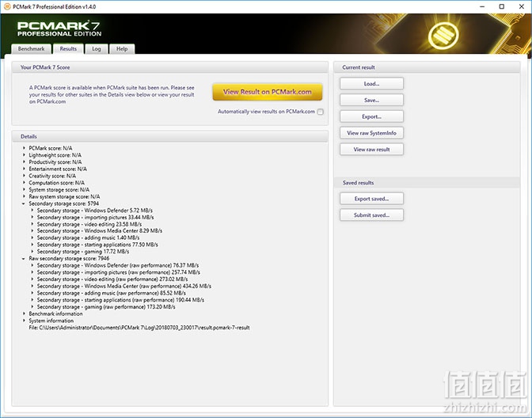This screenshot has width=532, height=418.
Task: Minimize the PCMark 7 window
Action: [482, 6]
